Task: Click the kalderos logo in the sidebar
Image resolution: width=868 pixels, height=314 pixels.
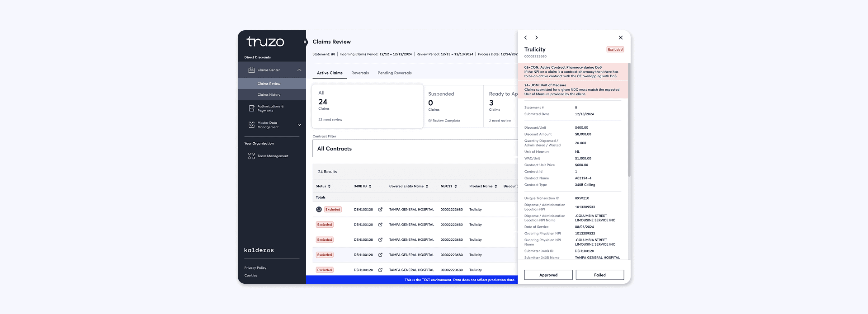Action: (259, 250)
